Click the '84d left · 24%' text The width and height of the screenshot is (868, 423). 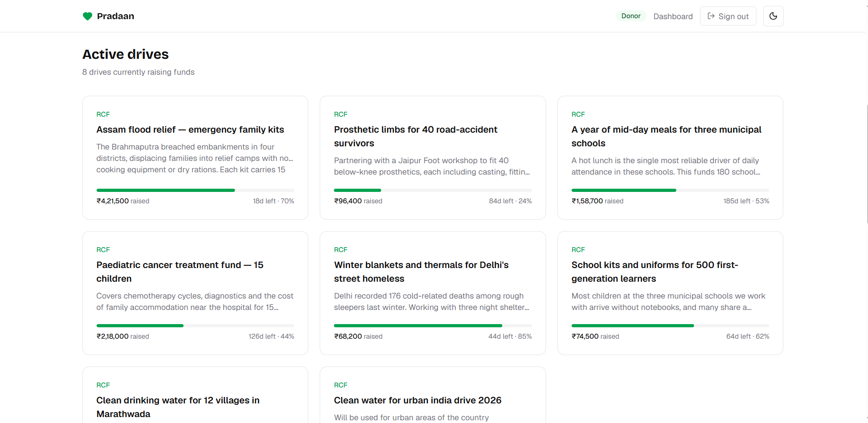(511, 201)
